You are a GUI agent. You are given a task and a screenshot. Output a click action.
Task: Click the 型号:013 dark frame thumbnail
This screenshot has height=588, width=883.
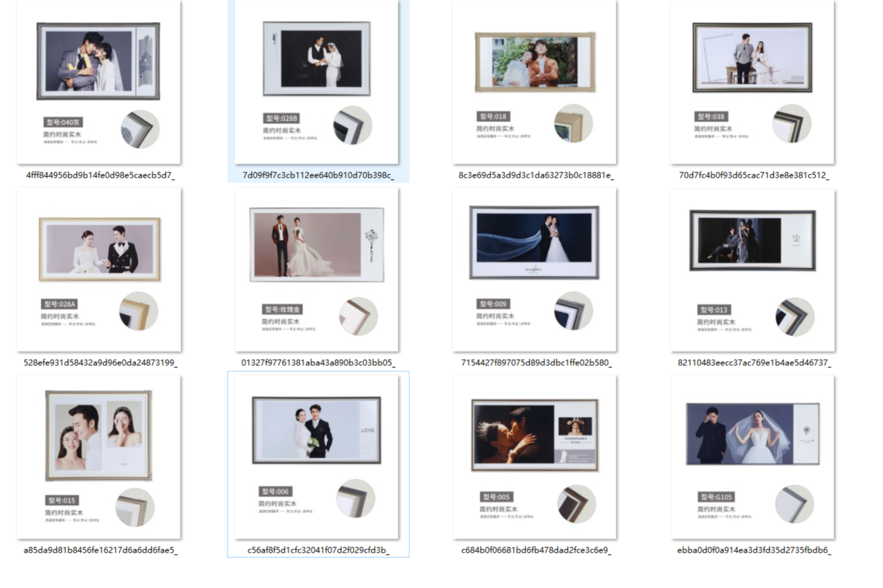752,270
